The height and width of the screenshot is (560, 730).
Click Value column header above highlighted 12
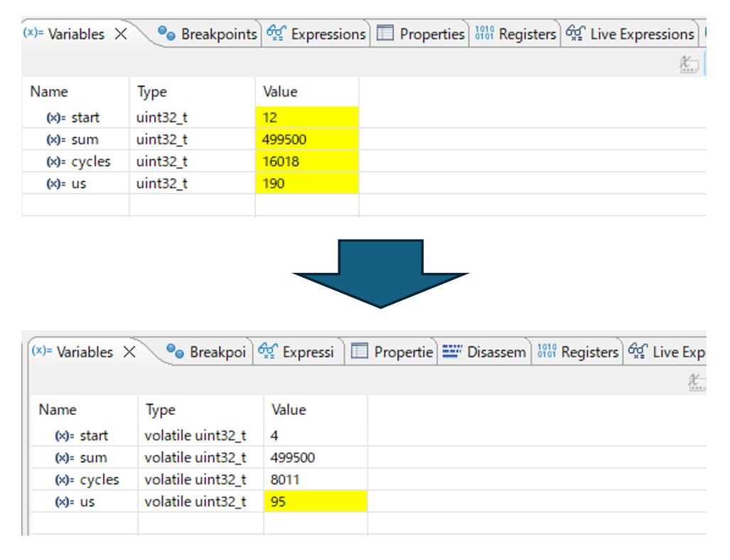click(x=280, y=92)
